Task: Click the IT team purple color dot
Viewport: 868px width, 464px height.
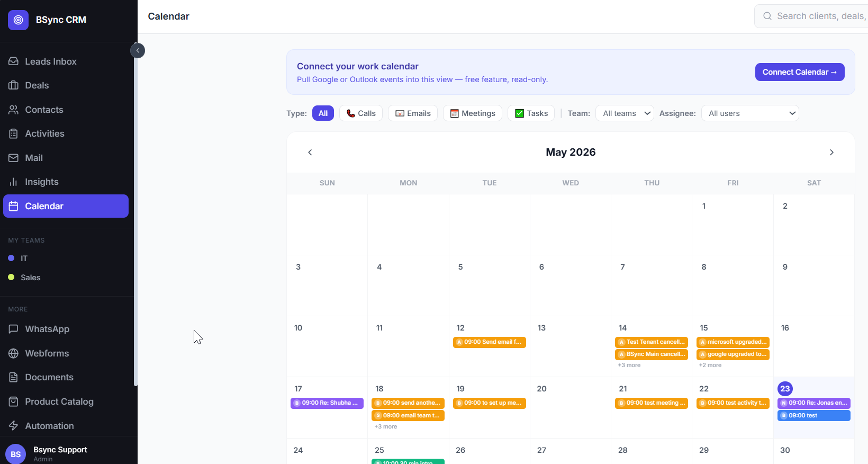Action: (x=11, y=258)
